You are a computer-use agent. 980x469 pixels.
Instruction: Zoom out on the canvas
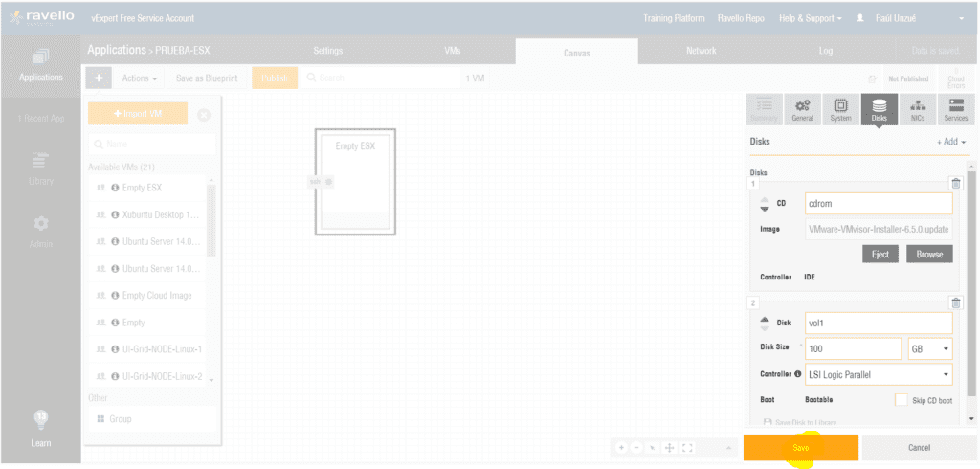636,448
